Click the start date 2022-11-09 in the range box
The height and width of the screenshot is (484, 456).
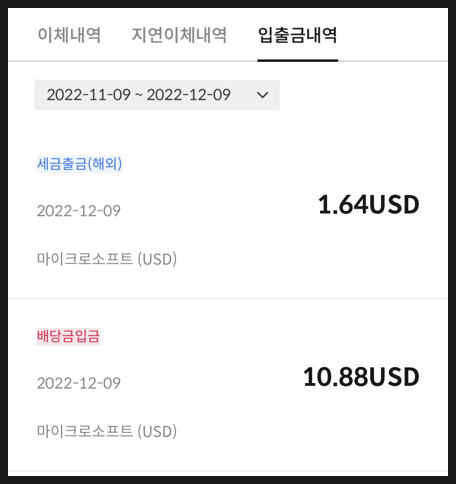point(89,95)
